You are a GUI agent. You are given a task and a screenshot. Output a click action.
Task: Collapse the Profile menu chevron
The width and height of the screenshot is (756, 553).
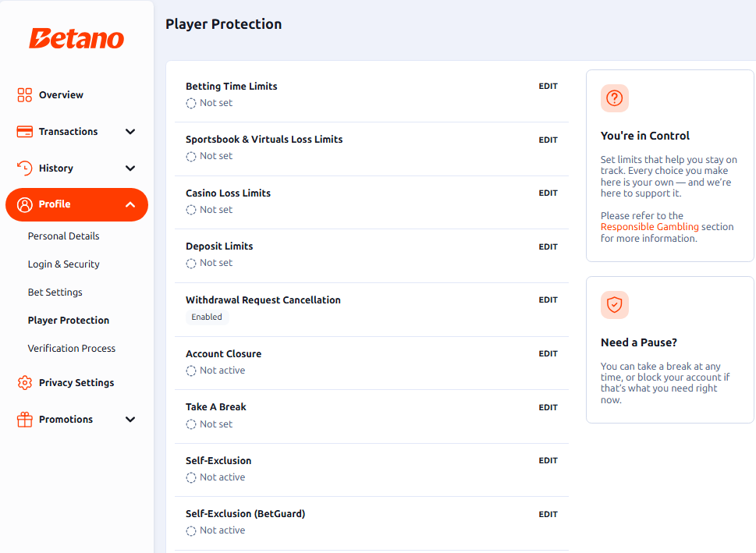(130, 205)
